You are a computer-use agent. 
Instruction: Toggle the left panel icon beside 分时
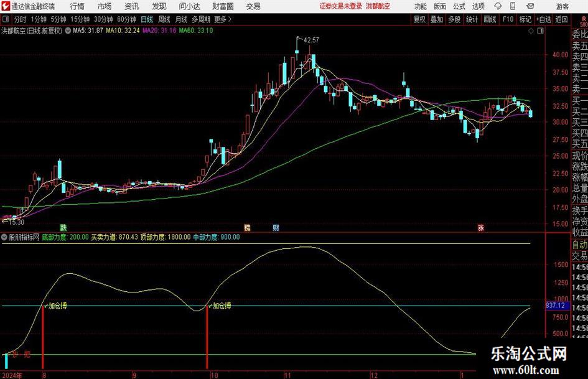6,19
